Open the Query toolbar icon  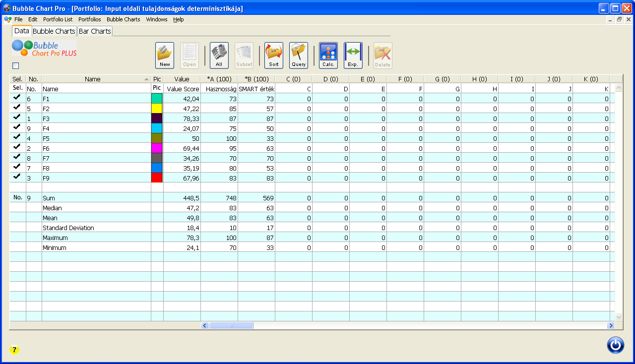pyautogui.click(x=299, y=55)
